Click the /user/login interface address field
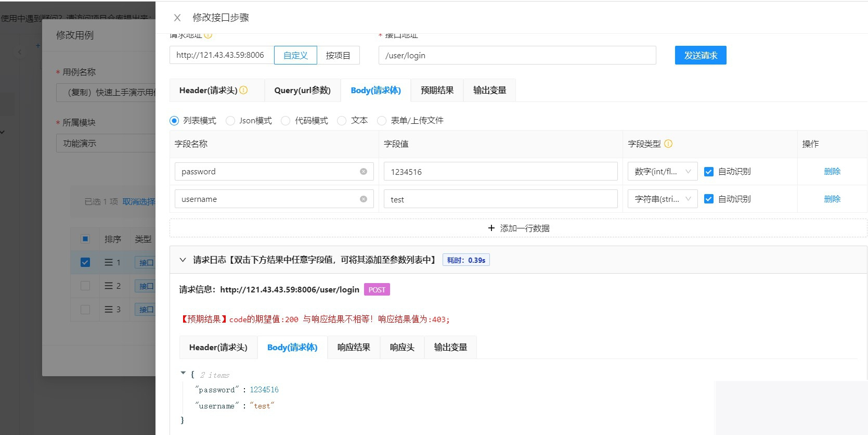Image resolution: width=868 pixels, height=435 pixels. click(517, 55)
